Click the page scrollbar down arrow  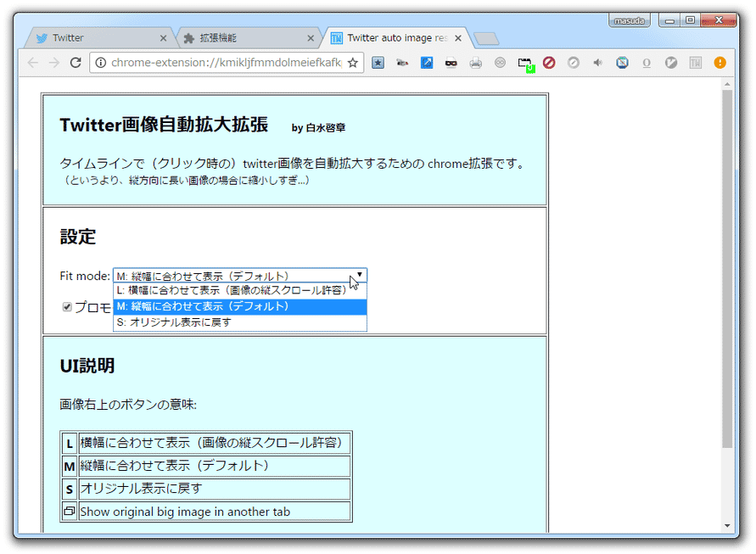click(727, 526)
